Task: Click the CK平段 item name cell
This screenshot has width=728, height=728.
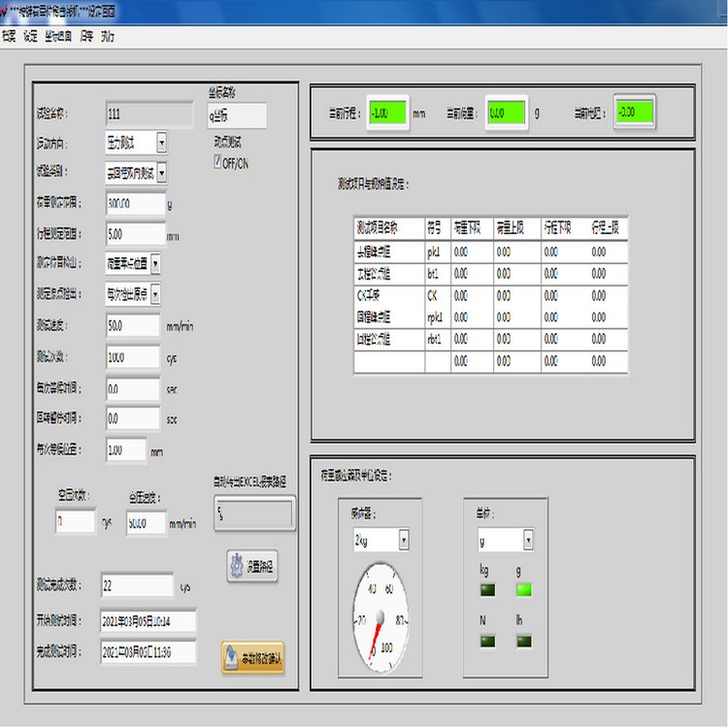Action: 389,296
